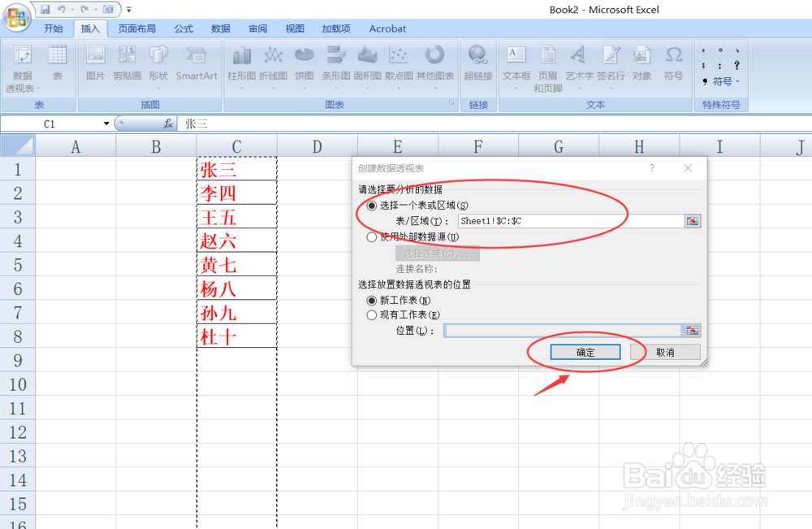
Task: Click cell containing 杜十
Action: 236,336
